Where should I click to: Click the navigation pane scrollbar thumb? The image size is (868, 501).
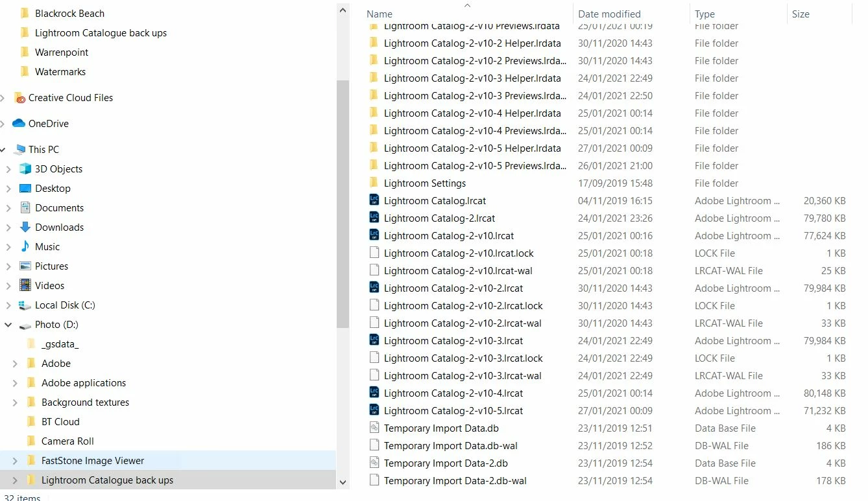(x=343, y=204)
